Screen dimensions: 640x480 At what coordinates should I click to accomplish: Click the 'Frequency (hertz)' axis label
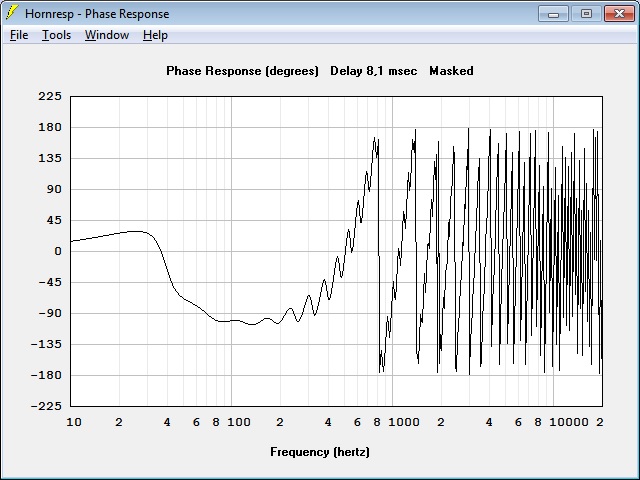[x=320, y=452]
